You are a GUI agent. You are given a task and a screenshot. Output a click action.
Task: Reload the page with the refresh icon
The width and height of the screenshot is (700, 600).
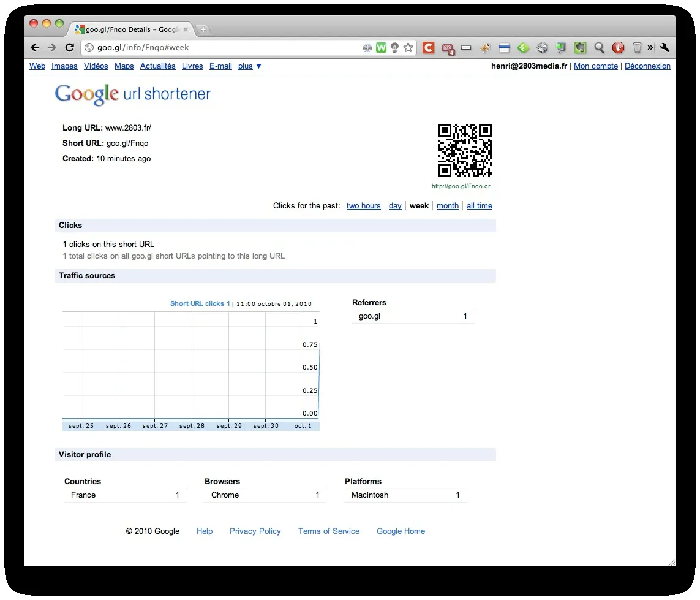[69, 47]
